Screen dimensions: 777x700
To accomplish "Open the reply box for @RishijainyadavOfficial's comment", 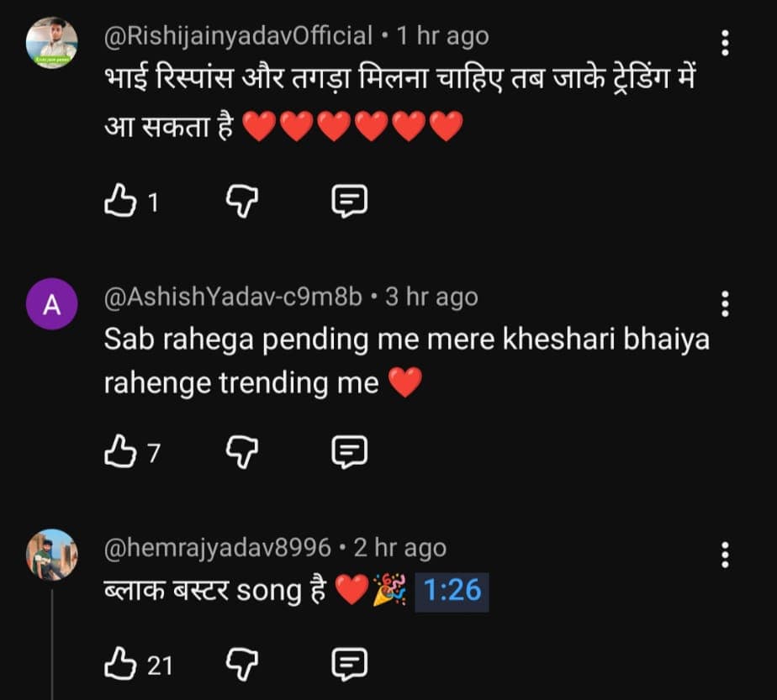I will [x=350, y=200].
